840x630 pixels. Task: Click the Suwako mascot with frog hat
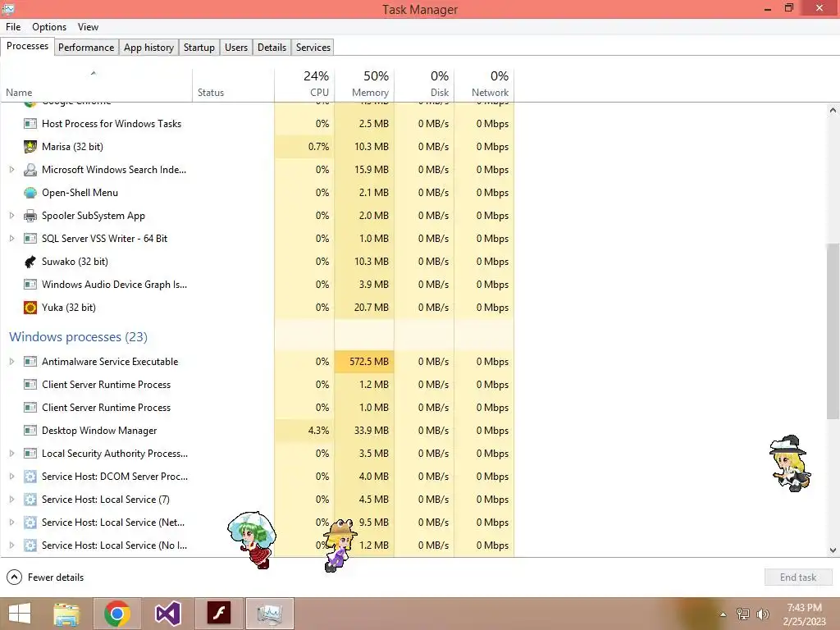coord(340,545)
